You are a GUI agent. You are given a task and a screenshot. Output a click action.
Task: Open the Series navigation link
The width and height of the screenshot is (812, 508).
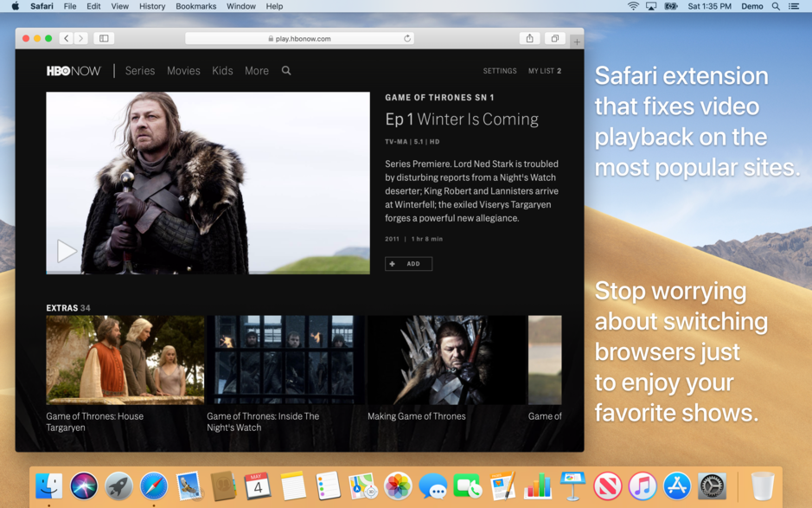click(140, 70)
